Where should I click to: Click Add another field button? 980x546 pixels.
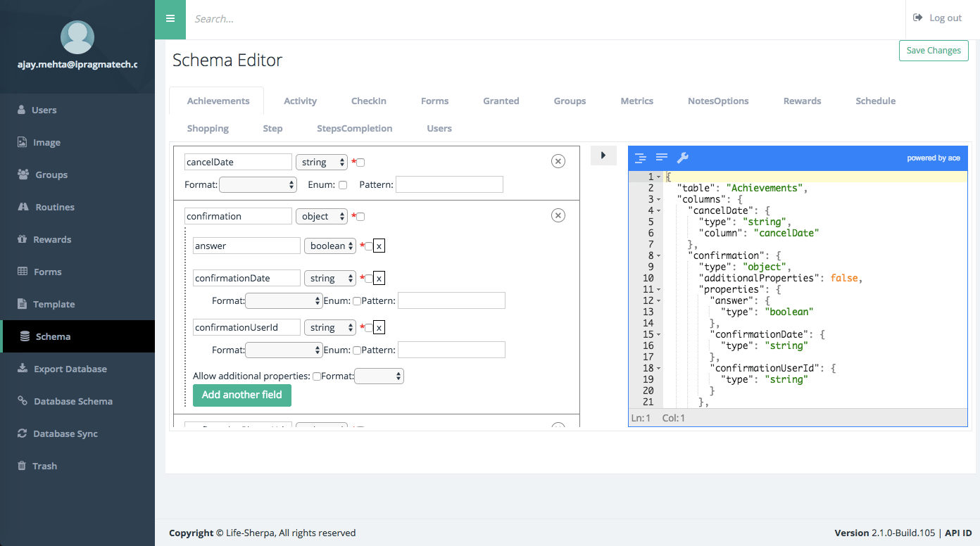click(x=242, y=395)
